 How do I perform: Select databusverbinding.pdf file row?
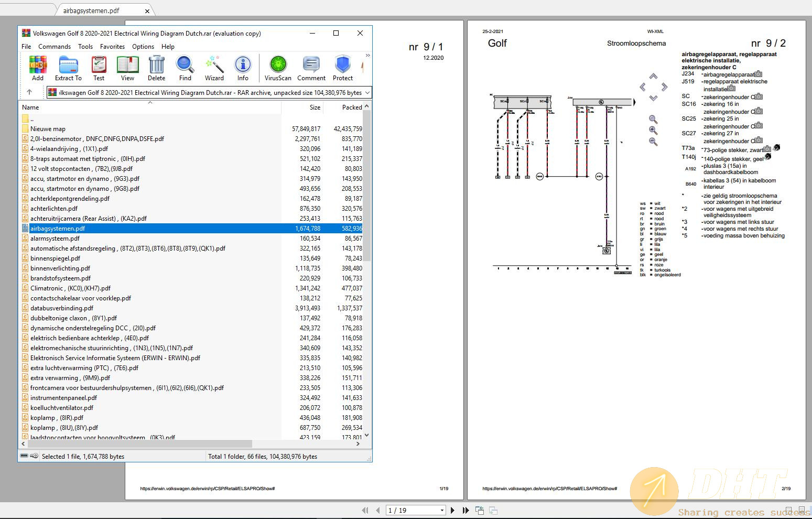point(191,308)
